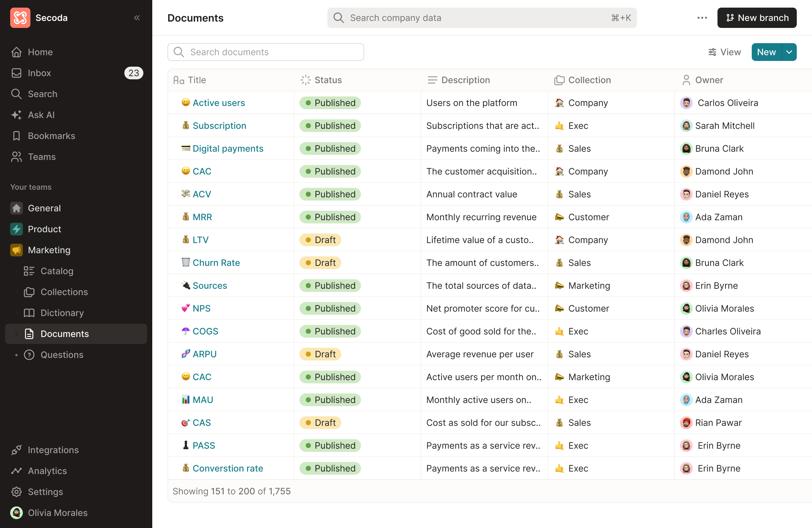
Task: Focus the Search documents field
Action: coord(265,52)
